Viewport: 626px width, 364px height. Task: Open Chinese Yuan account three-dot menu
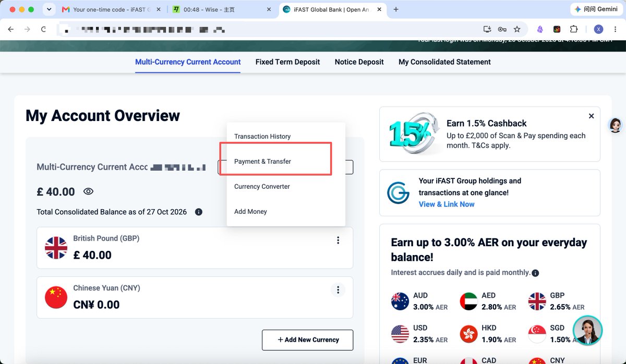(338, 290)
